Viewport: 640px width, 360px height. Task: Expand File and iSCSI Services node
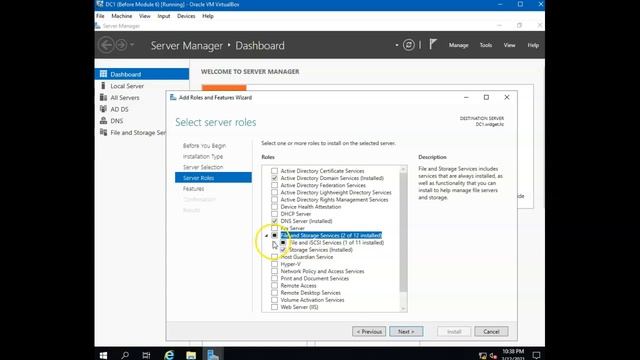(274, 243)
